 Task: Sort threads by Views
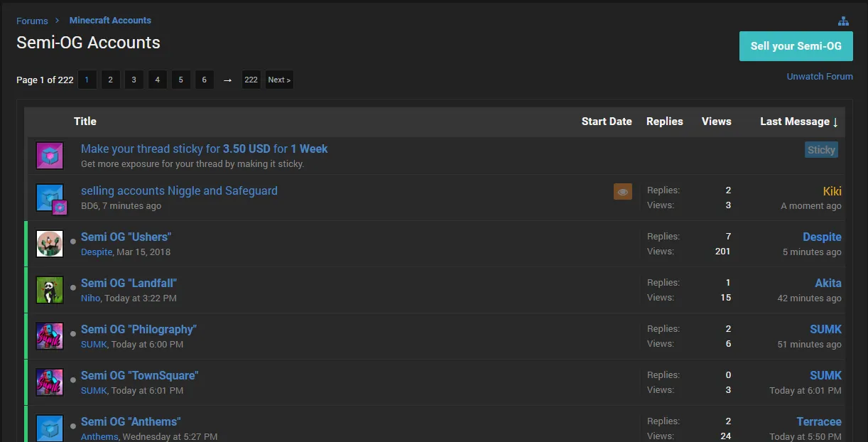click(716, 122)
